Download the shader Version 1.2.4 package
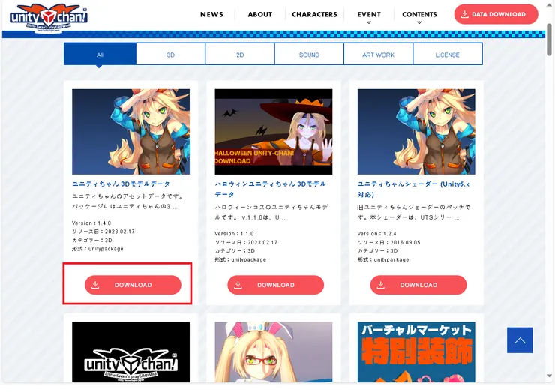 [418, 285]
